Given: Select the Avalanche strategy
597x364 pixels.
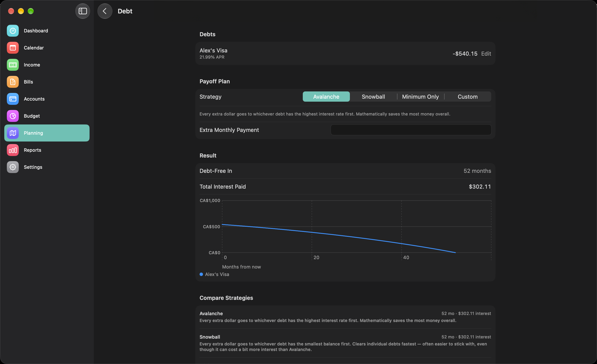Looking at the screenshot, I should click(x=326, y=97).
